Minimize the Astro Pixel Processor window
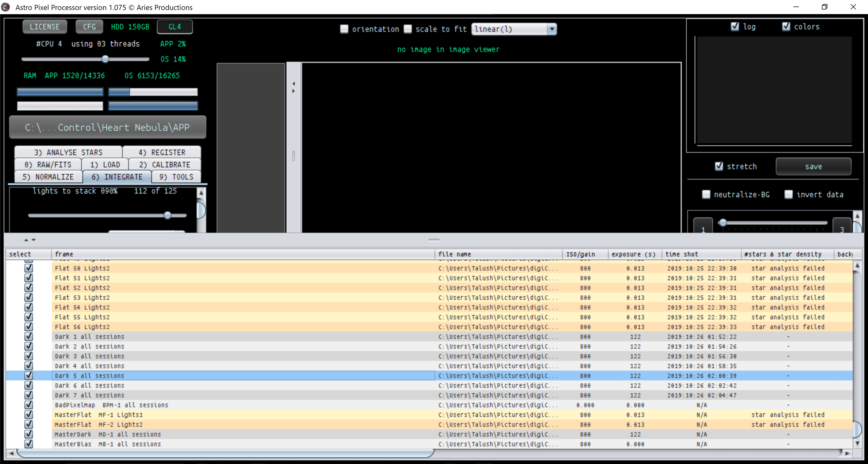 pyautogui.click(x=796, y=7)
